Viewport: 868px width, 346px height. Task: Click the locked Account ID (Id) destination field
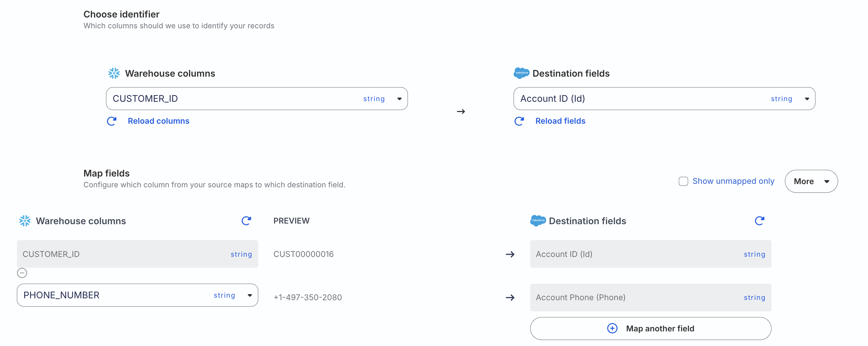coord(650,254)
